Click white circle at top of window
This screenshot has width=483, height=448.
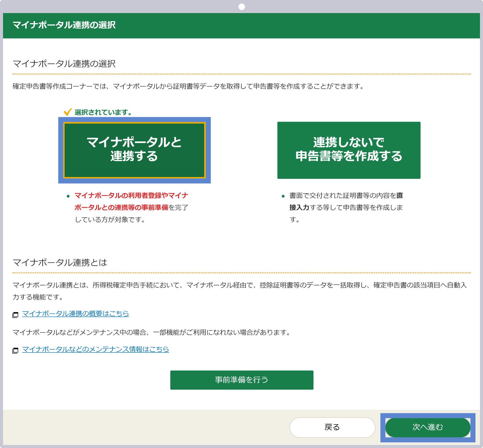(x=242, y=7)
